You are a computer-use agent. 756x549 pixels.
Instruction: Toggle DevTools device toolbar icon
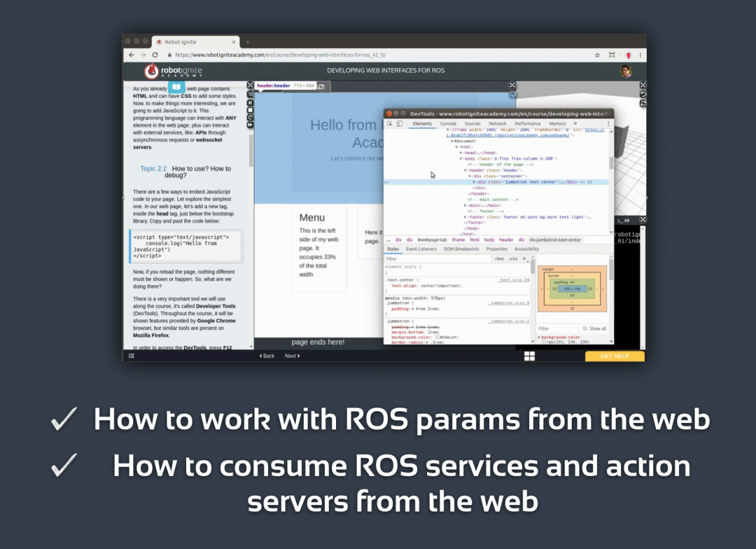coord(399,124)
